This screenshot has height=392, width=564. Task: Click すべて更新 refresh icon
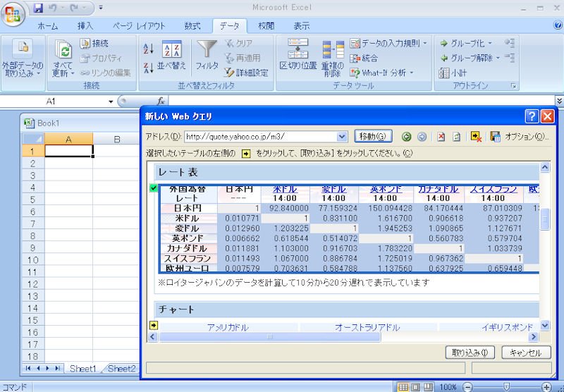click(63, 49)
